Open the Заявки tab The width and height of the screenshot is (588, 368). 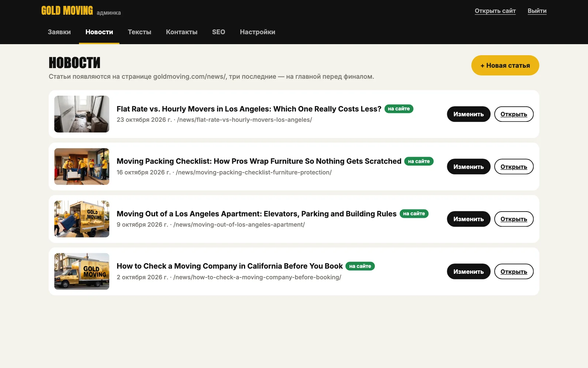[59, 32]
